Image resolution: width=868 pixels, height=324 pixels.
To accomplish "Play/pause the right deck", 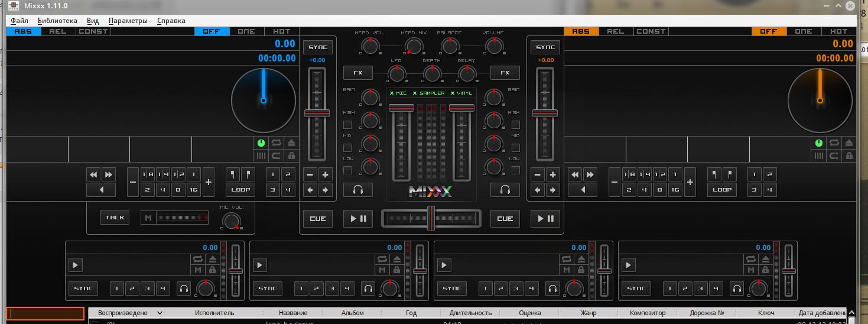I will (545, 219).
